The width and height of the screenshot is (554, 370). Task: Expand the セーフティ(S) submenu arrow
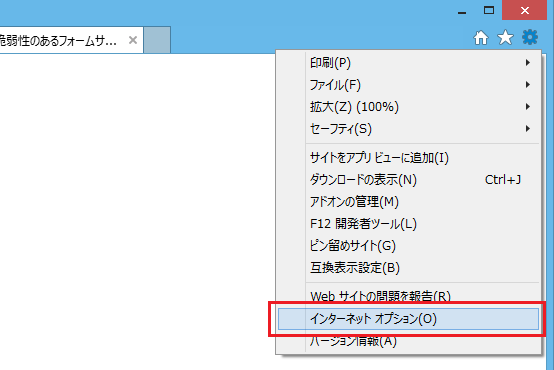click(x=528, y=128)
